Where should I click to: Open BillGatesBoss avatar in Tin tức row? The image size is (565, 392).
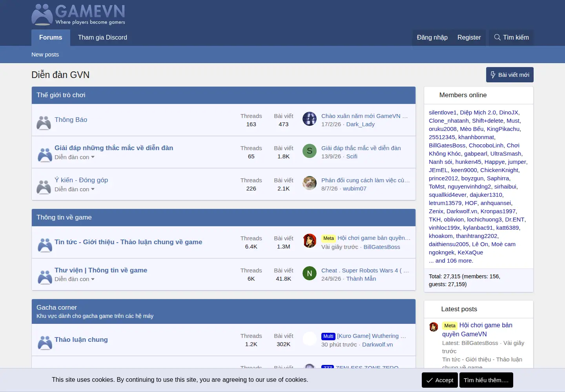[x=310, y=241]
